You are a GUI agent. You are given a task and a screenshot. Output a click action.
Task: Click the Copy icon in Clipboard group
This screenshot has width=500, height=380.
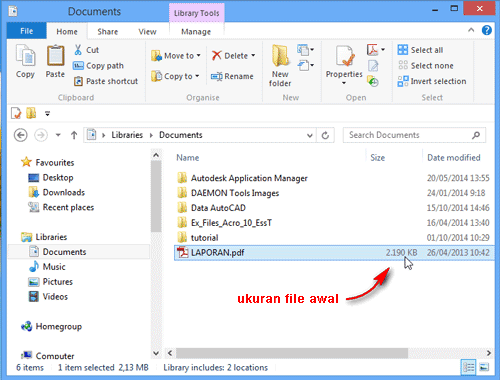click(25, 56)
